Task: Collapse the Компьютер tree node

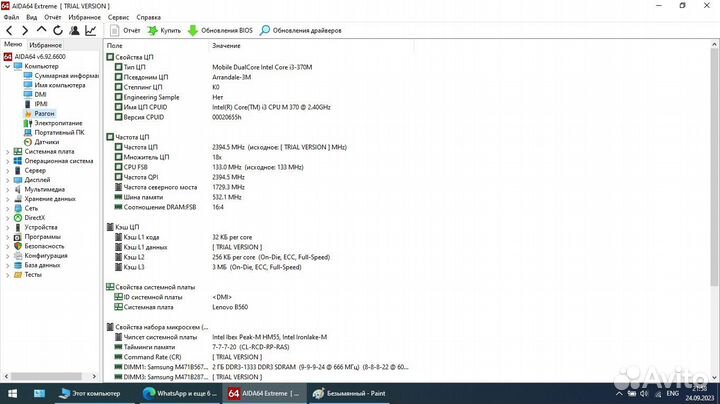Action: point(7,66)
